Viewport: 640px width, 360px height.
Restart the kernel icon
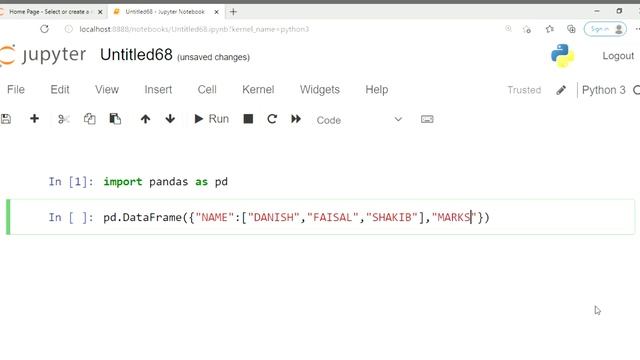272,119
